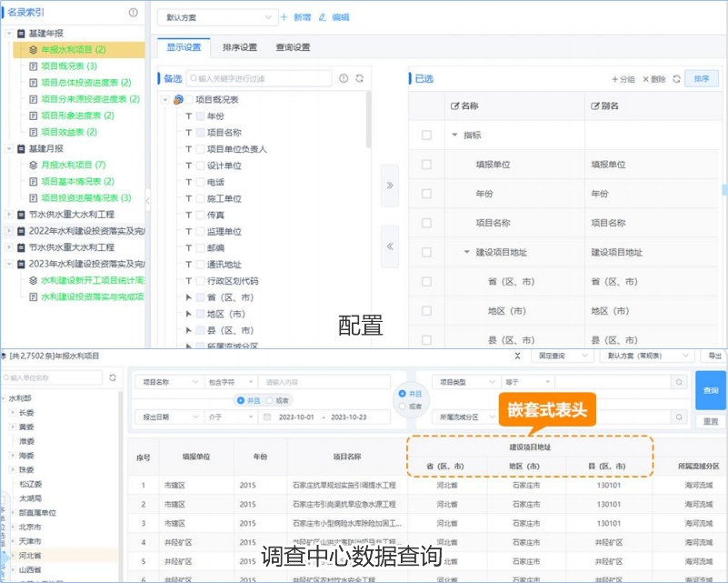Click the 分组 add-group icon

[615, 79]
